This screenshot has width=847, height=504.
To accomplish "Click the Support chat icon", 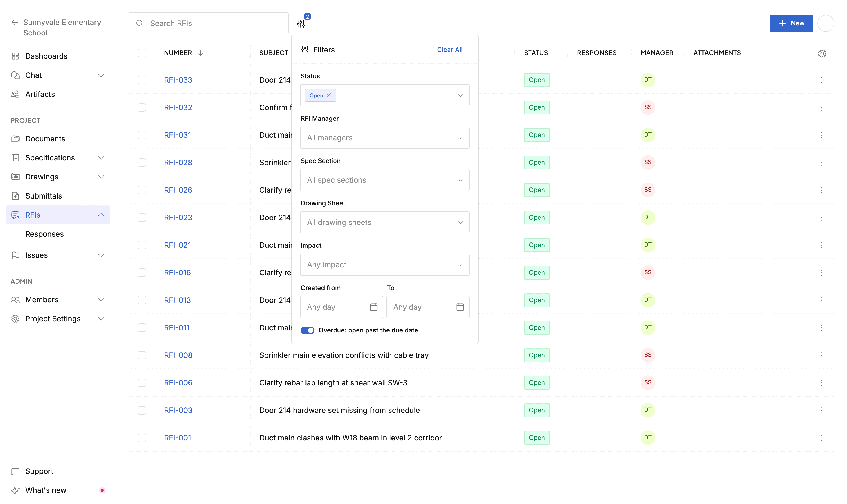I will click(x=15, y=471).
